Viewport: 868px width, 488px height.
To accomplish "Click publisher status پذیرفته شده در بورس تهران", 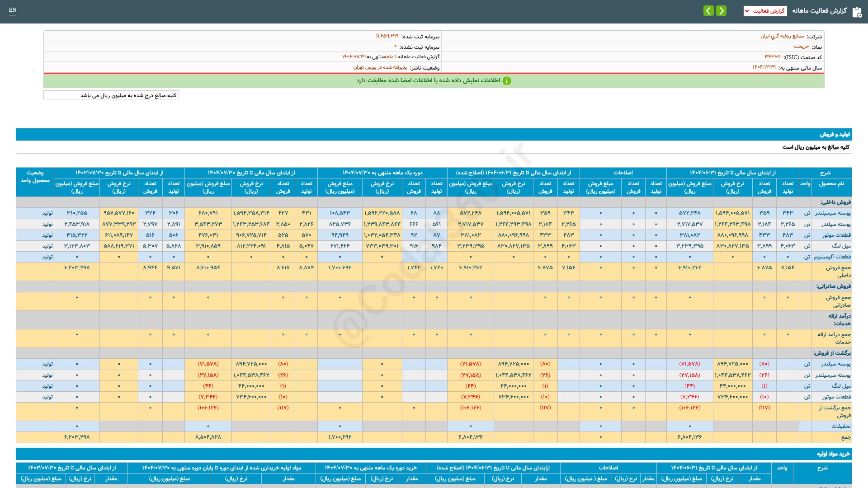I will coord(380,67).
